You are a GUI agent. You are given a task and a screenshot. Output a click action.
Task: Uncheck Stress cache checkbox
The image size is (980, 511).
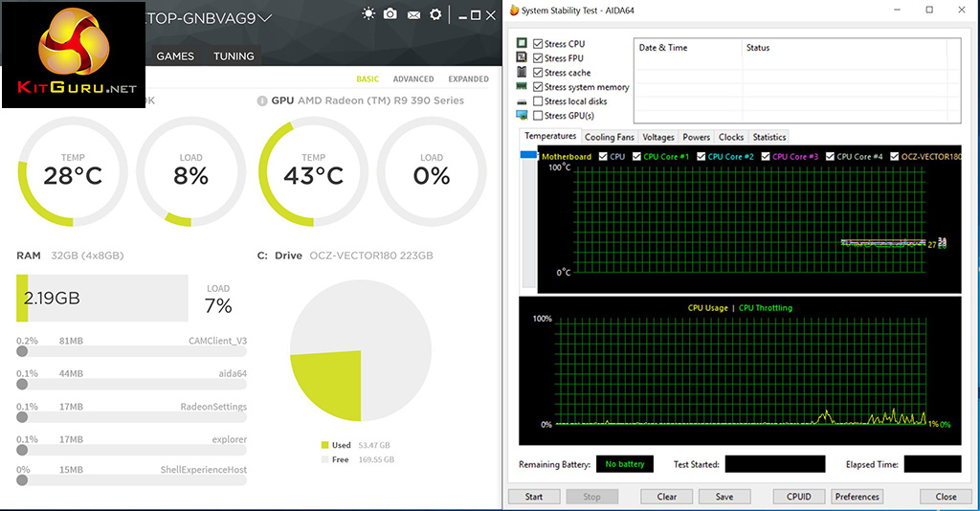pyautogui.click(x=538, y=73)
